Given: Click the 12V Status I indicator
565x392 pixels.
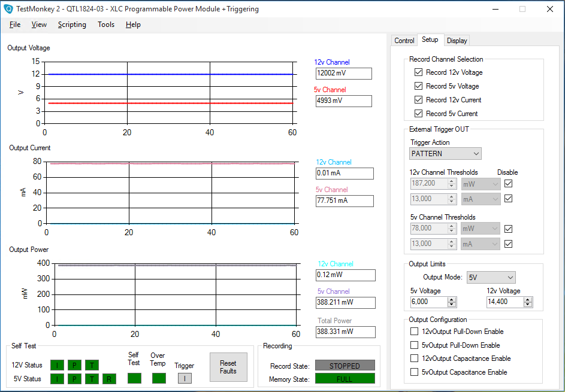Looking at the screenshot, I should (x=57, y=365).
